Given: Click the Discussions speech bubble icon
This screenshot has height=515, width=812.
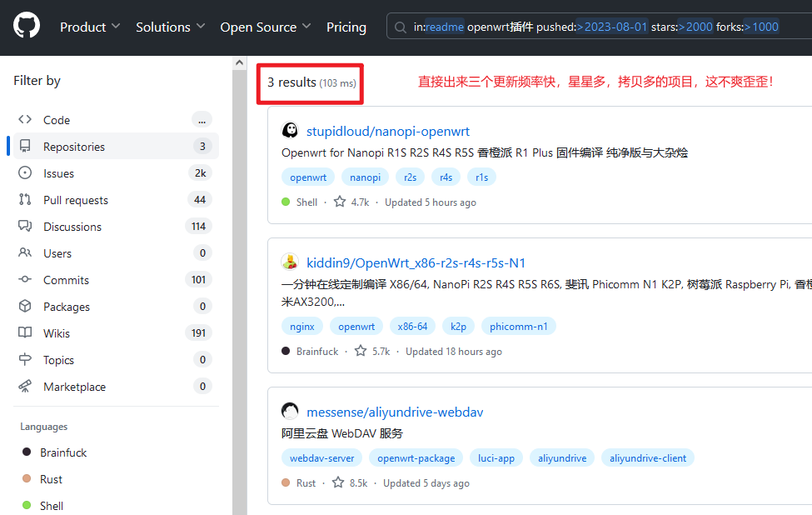Looking at the screenshot, I should (x=25, y=226).
